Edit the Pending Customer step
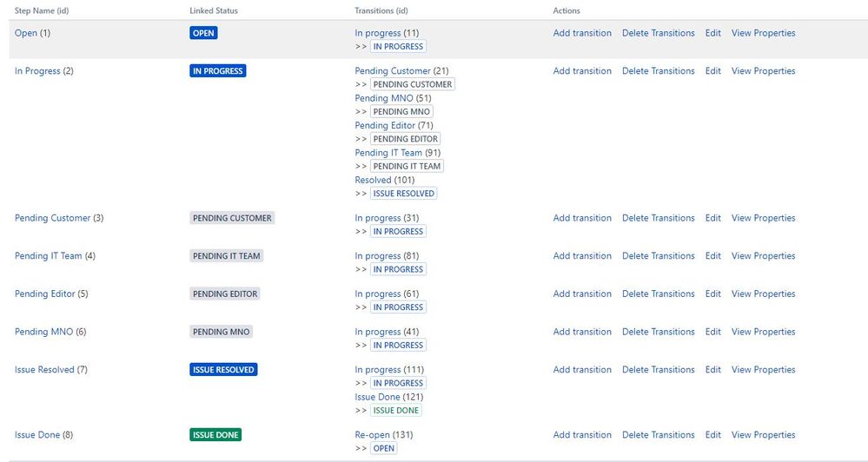The width and height of the screenshot is (868, 462). pos(713,218)
